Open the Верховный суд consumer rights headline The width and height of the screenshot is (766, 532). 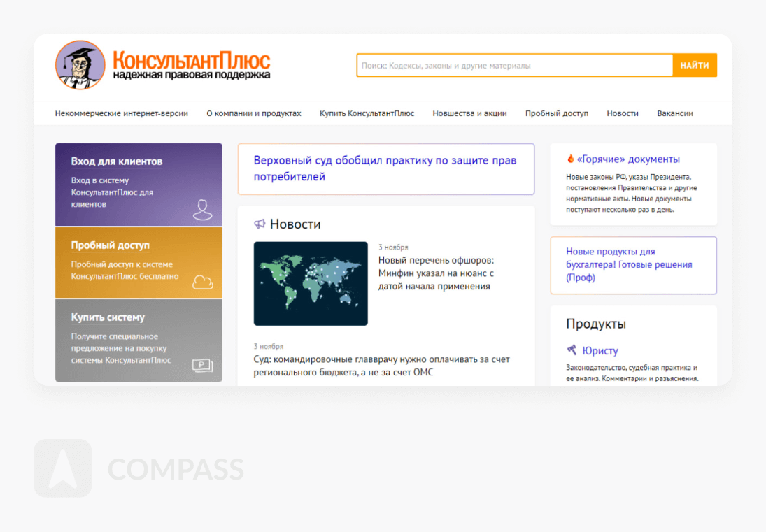coord(385,168)
